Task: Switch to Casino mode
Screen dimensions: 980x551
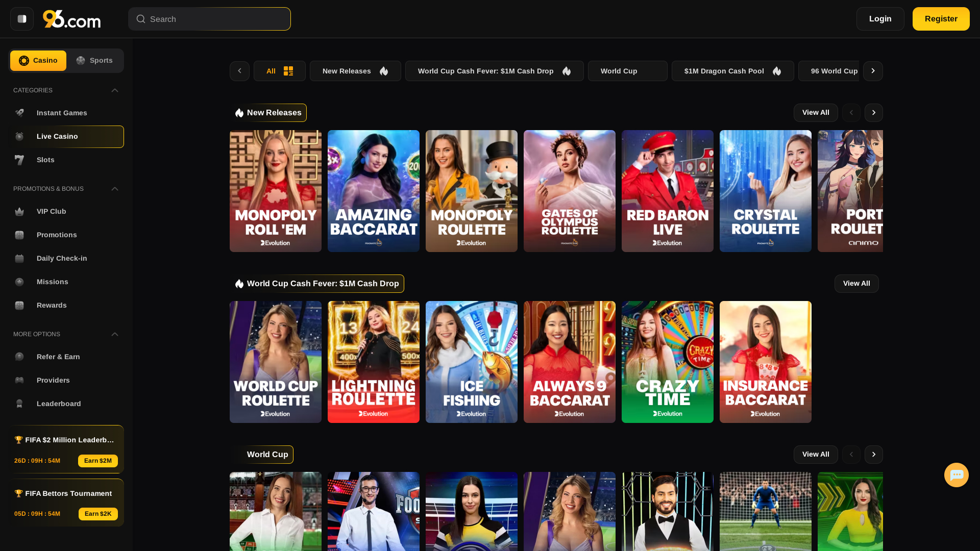Action: coord(38,61)
